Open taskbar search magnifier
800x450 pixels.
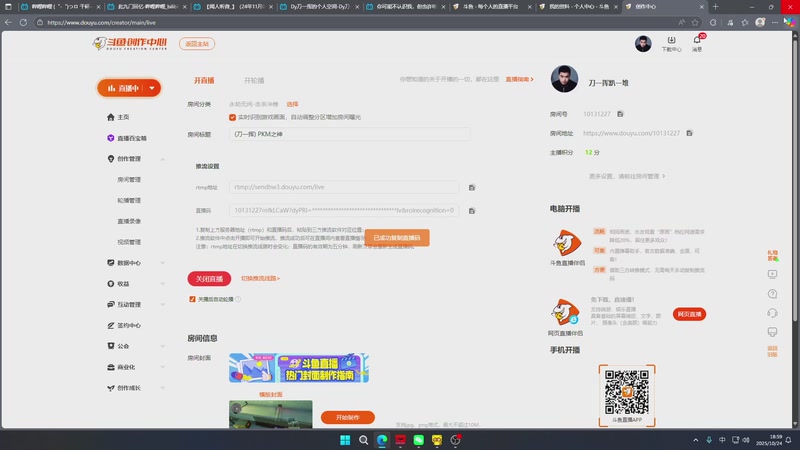click(364, 440)
